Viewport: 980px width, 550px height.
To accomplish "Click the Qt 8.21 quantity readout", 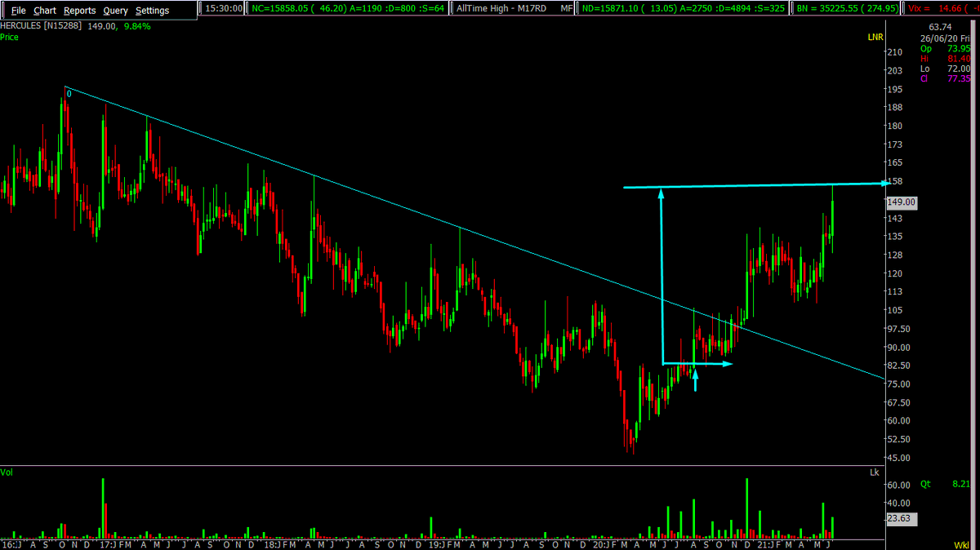I will click(x=945, y=484).
